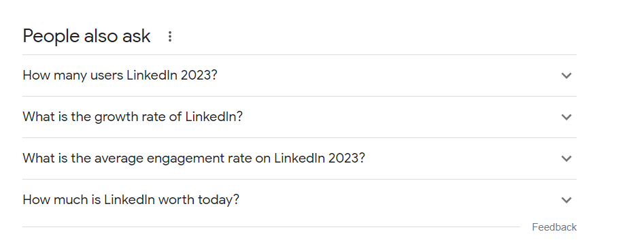Expand the question How many users LinkedIn 2023?
Viewport: 644px width, 251px height.
click(299, 76)
